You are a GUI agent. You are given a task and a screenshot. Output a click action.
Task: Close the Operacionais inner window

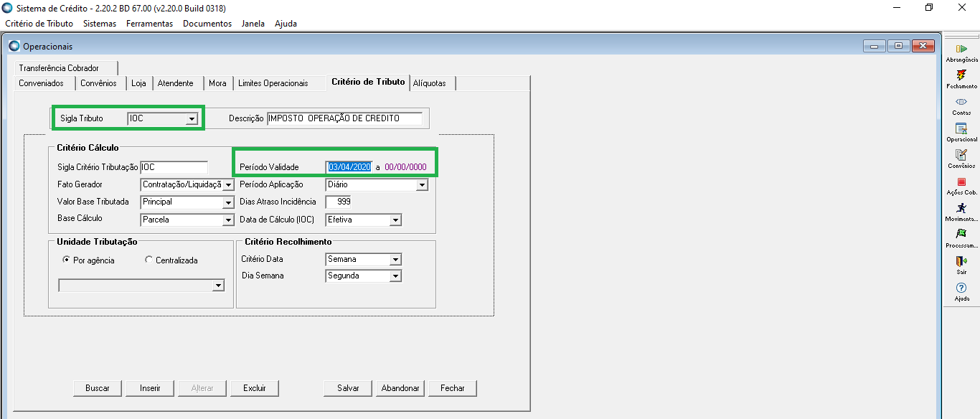click(922, 46)
